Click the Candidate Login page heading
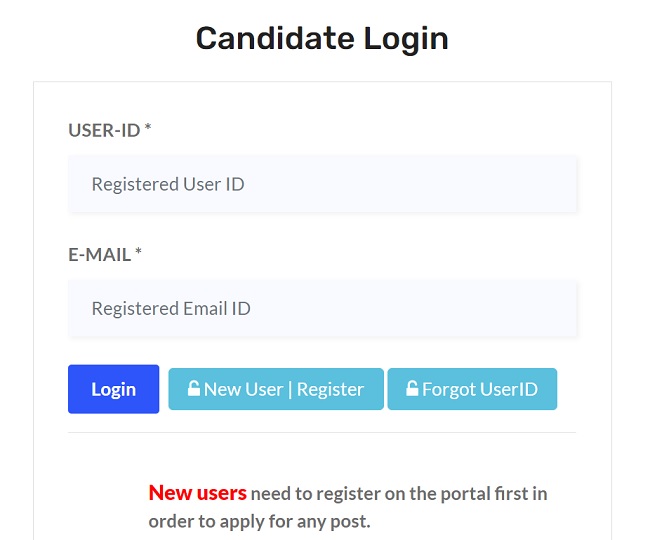This screenshot has width=650, height=540. click(x=322, y=38)
